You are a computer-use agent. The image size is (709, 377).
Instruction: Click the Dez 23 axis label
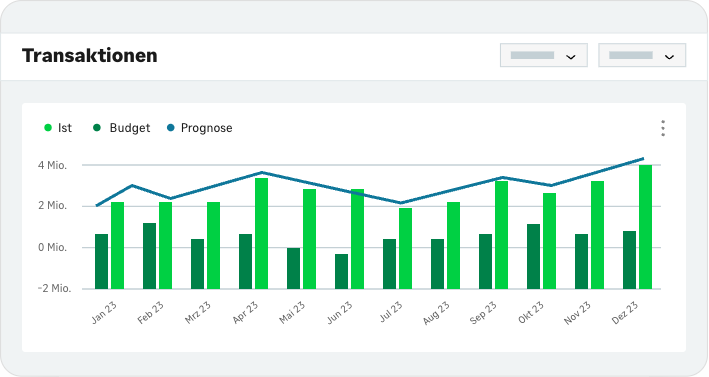coord(625,312)
